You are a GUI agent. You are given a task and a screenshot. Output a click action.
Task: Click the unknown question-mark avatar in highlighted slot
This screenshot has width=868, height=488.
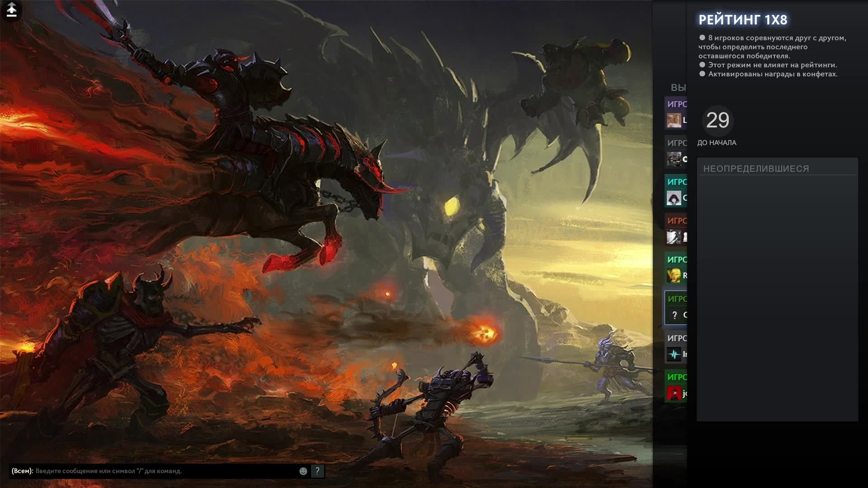[x=674, y=315]
